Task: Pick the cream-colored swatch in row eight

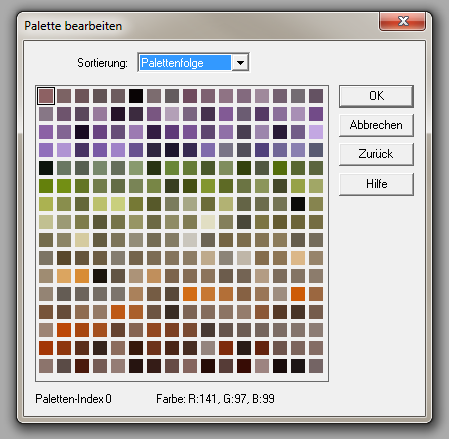Action: tap(208, 222)
